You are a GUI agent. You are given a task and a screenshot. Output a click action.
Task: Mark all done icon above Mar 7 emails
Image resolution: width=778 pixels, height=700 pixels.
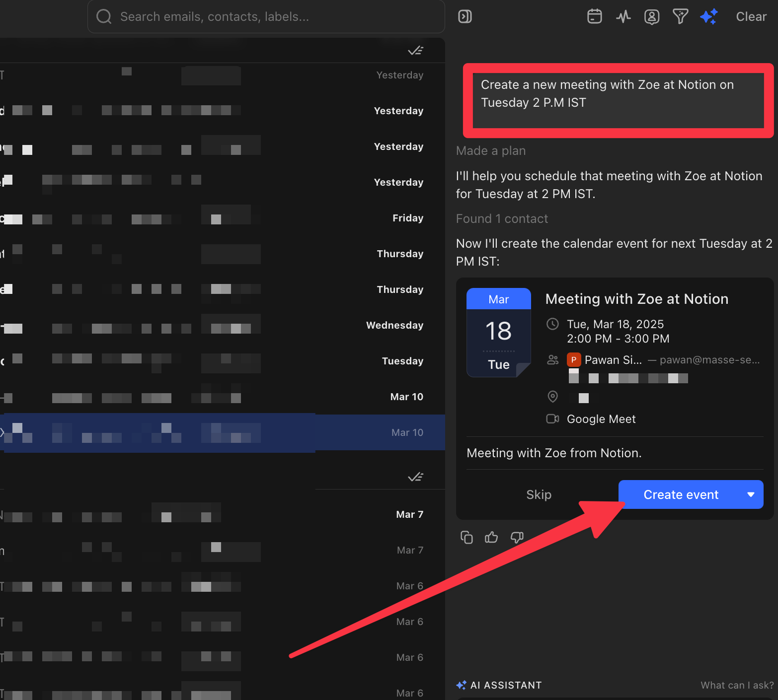pyautogui.click(x=415, y=477)
